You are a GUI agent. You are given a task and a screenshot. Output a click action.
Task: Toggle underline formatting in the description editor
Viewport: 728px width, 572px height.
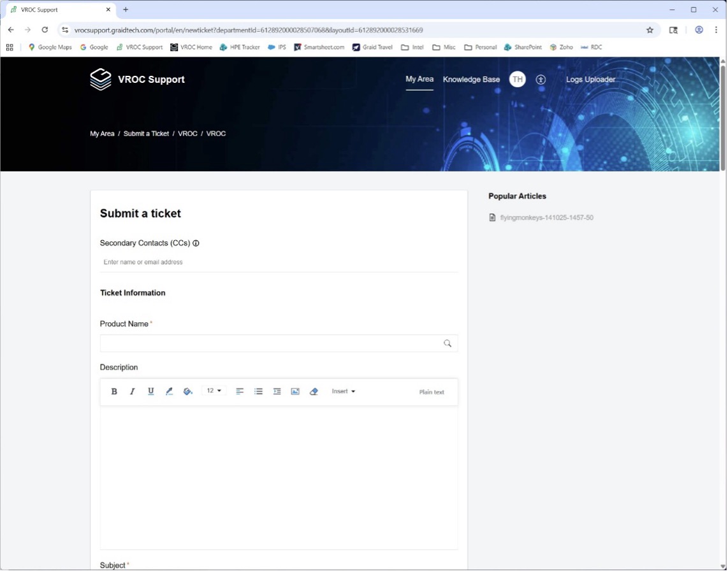coord(151,392)
